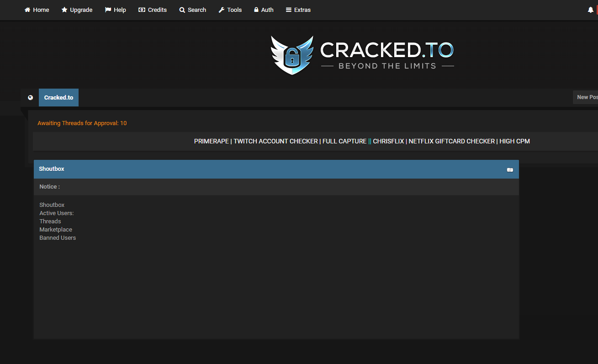Click the Tools wrench icon

[222, 10]
